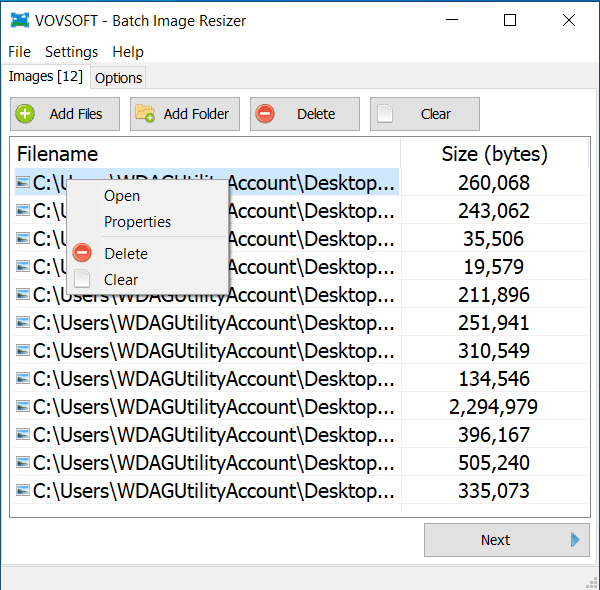Select file path in row sized 396,167
The width and height of the screenshot is (600, 590).
pos(214,435)
